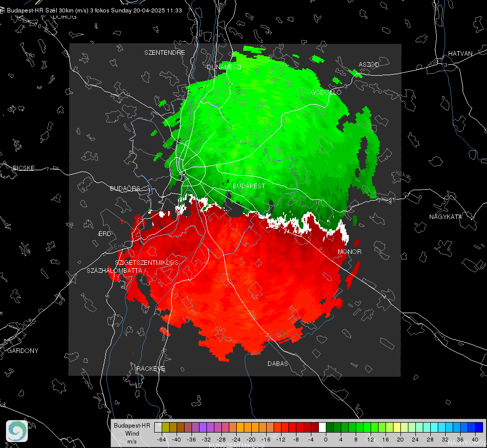This screenshot has height=448, width=487.
Task: Click the RÁCKEVE town label
Action: 151,368
